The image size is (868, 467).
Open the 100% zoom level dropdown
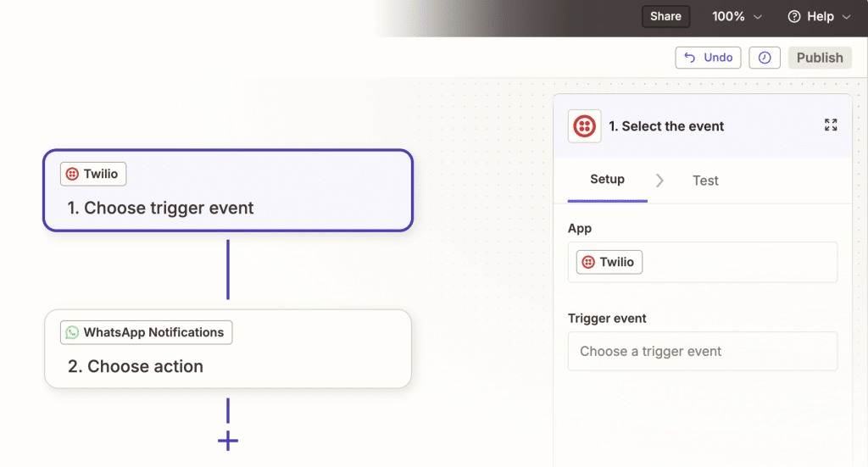(737, 16)
